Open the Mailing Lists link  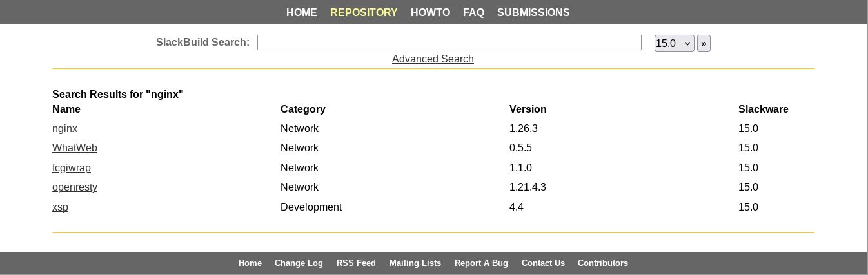(415, 263)
